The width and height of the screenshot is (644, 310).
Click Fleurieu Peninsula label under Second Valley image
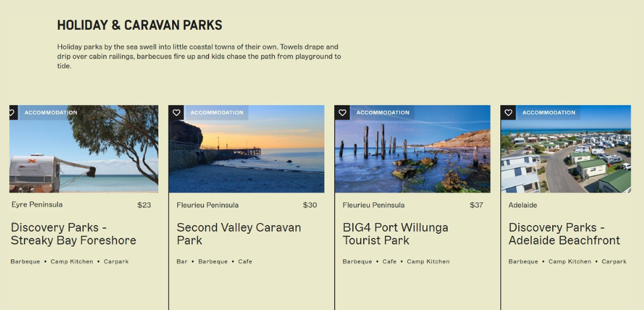[x=208, y=205]
